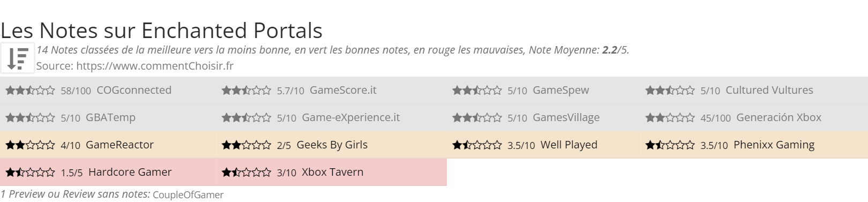The width and height of the screenshot is (868, 202).
Task: Click Xbox Tavern star rating
Action: coord(246,173)
